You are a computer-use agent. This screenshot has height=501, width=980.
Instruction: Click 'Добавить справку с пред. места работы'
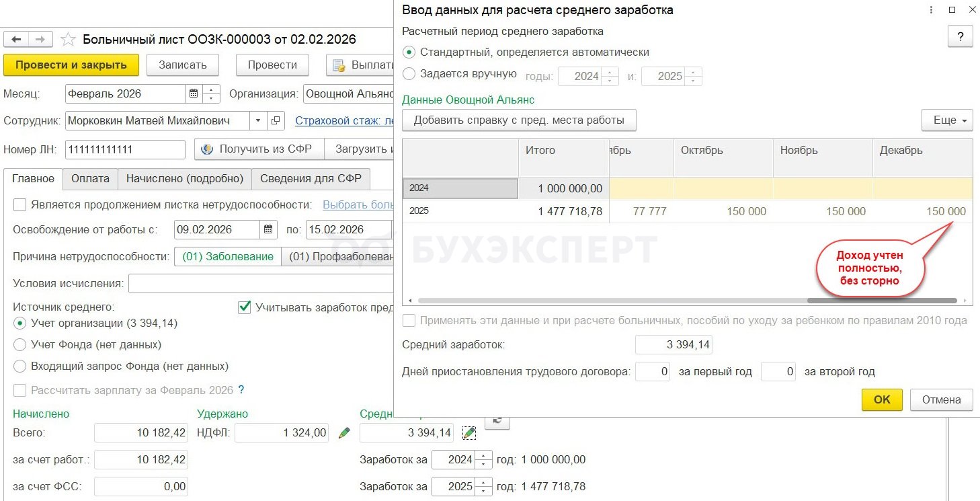519,120
